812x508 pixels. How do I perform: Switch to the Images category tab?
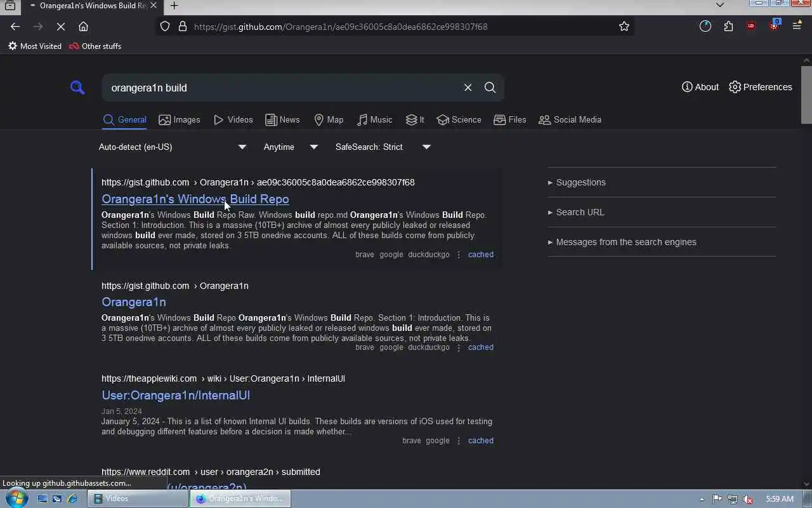tap(180, 119)
